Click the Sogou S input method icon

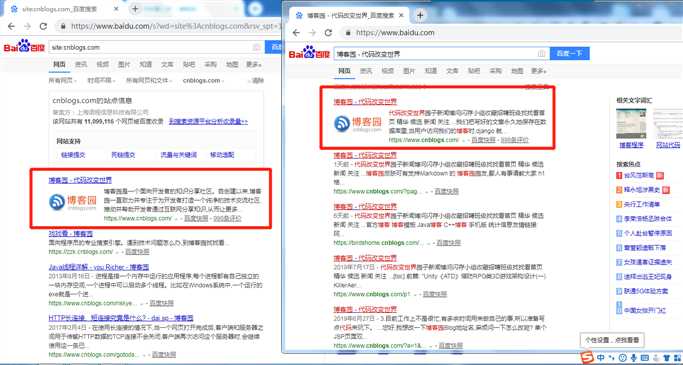588,358
